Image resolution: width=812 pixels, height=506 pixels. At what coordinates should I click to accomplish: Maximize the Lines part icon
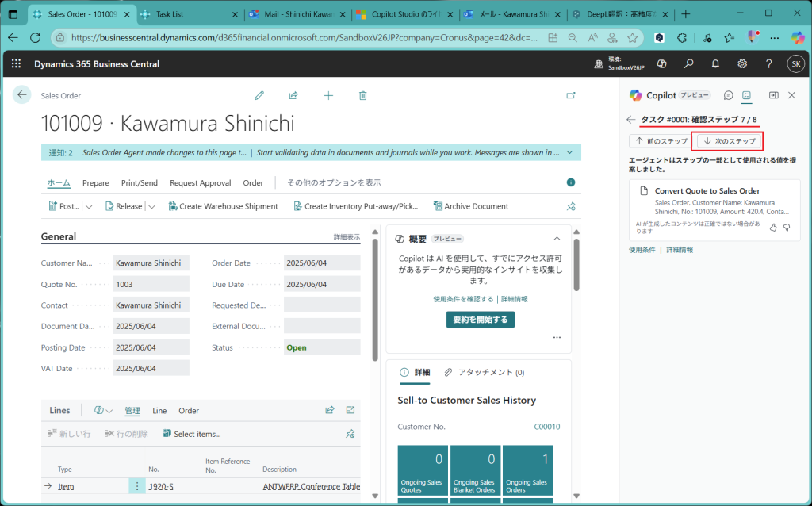(x=350, y=410)
